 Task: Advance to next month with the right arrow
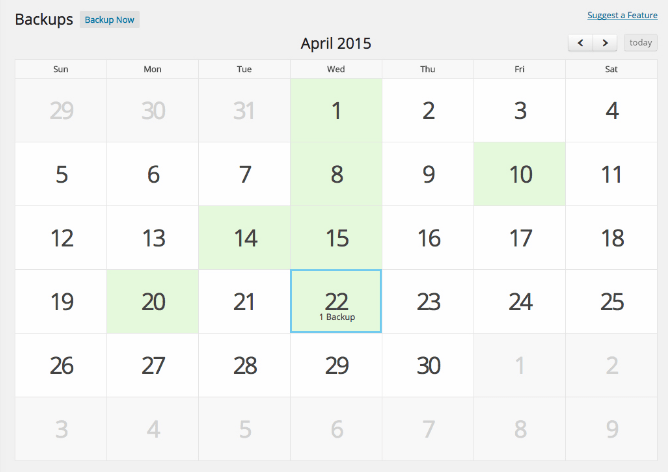coord(605,43)
